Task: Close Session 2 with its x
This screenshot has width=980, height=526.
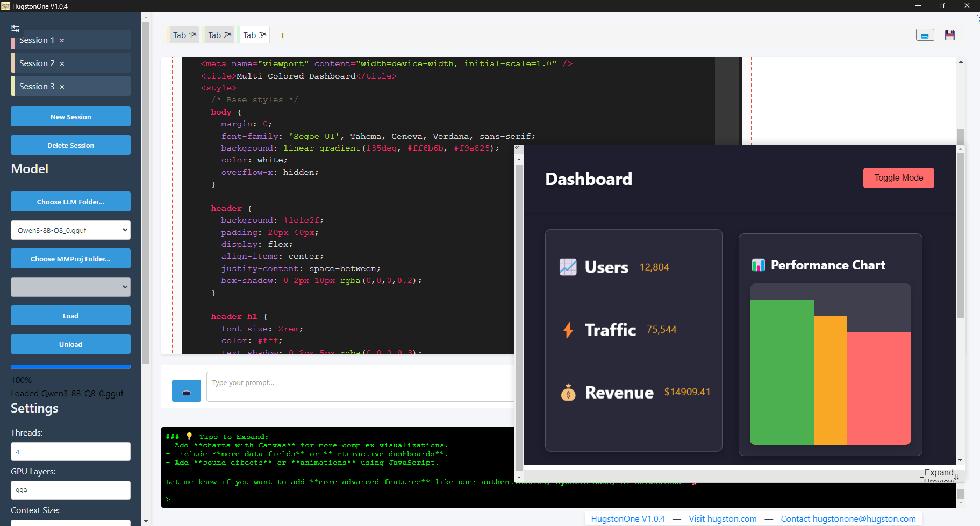Action: coord(62,64)
